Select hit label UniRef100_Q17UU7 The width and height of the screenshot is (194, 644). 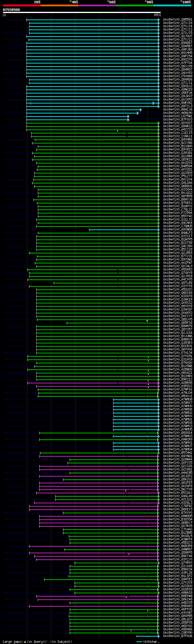[x=178, y=36]
